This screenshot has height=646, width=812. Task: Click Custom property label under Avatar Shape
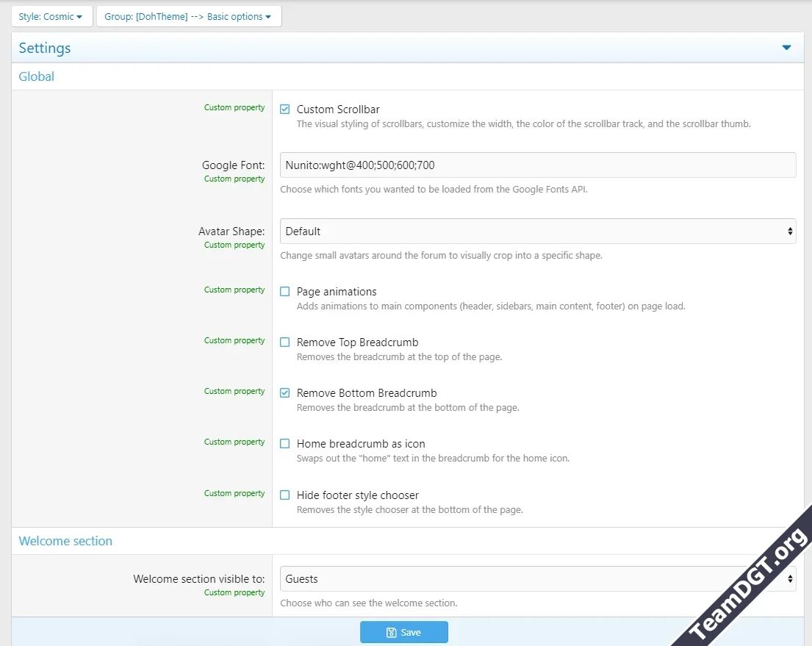click(234, 245)
